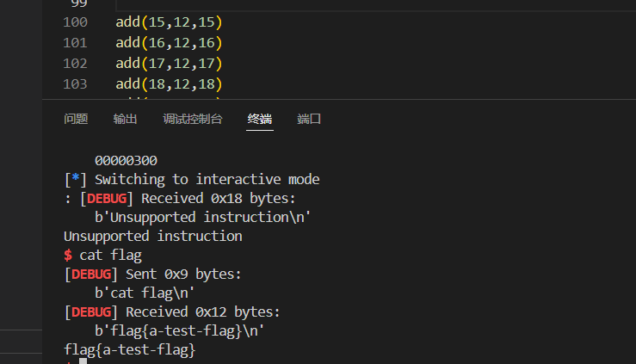This screenshot has height=364, width=636.
Task: Place cursor in the add(17,12,17) code line
Action: coord(169,63)
